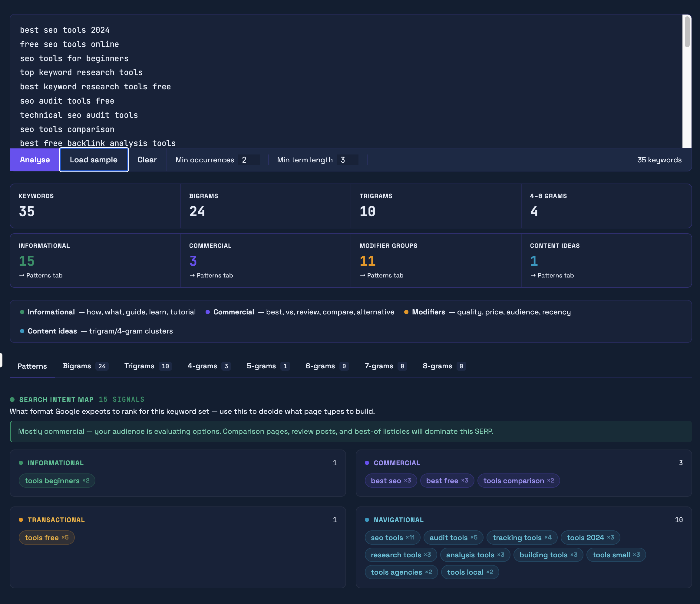Select the 'building tools ×3' chip
The height and width of the screenshot is (604, 700).
(x=548, y=555)
